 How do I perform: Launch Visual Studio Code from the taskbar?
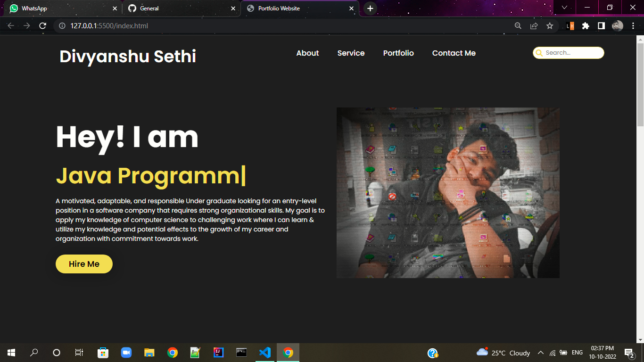click(x=264, y=352)
